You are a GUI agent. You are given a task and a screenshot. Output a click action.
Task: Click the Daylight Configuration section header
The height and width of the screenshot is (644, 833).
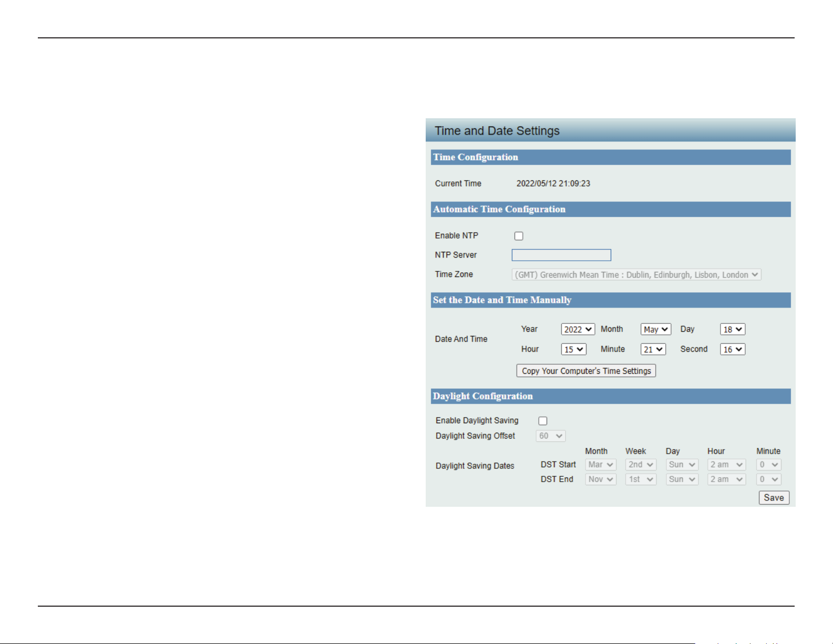(611, 396)
